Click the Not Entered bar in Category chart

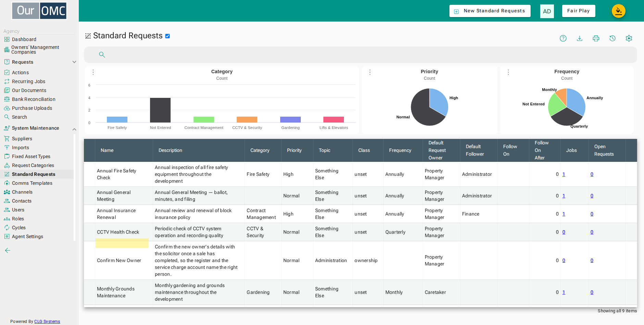(160, 110)
